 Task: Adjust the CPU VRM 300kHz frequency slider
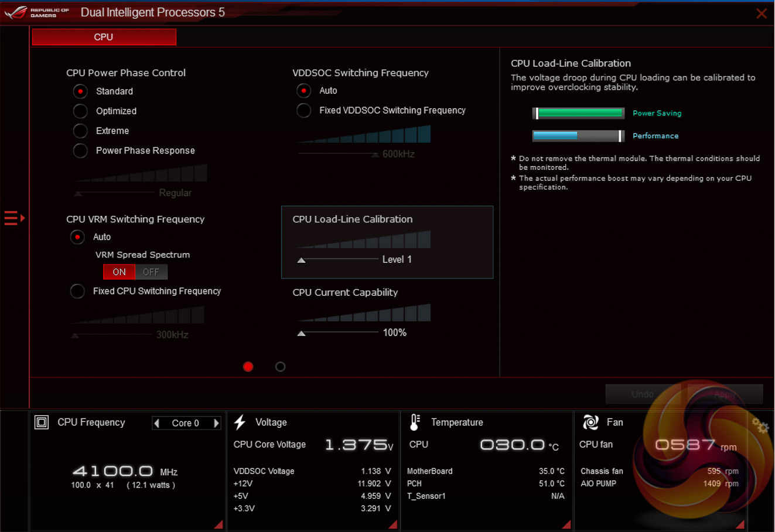(x=75, y=335)
